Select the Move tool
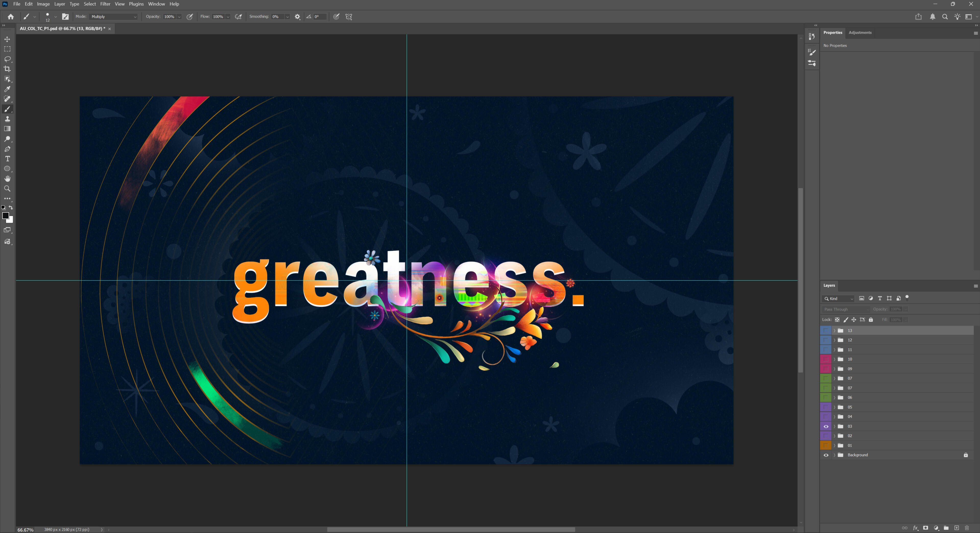Image resolution: width=980 pixels, height=533 pixels. 7,39
